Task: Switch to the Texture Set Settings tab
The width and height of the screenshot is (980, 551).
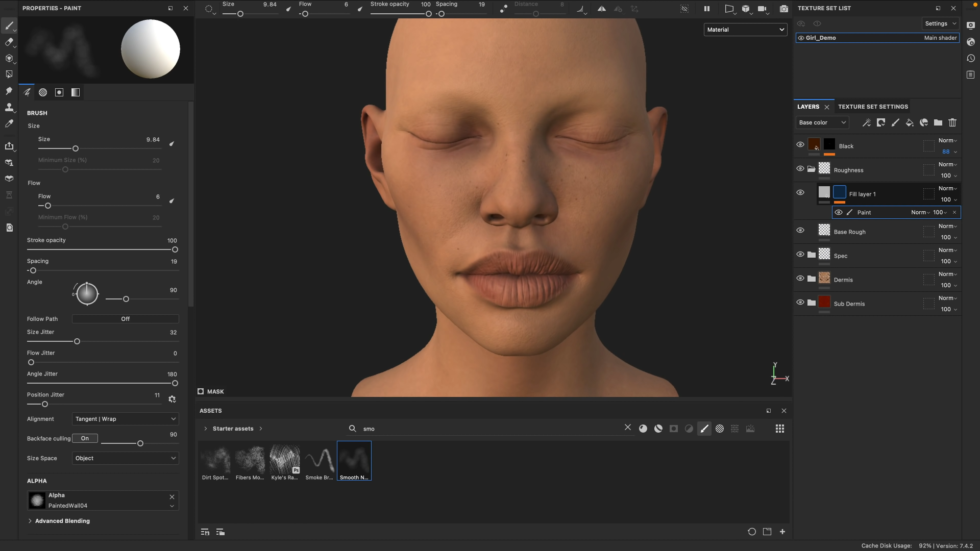Action: point(872,106)
